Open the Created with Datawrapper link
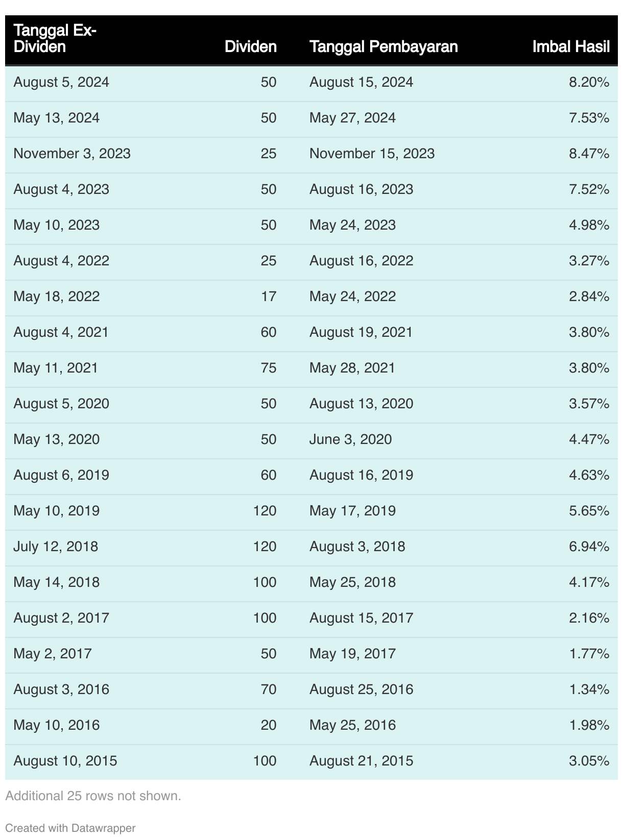The image size is (623, 840). [x=70, y=828]
